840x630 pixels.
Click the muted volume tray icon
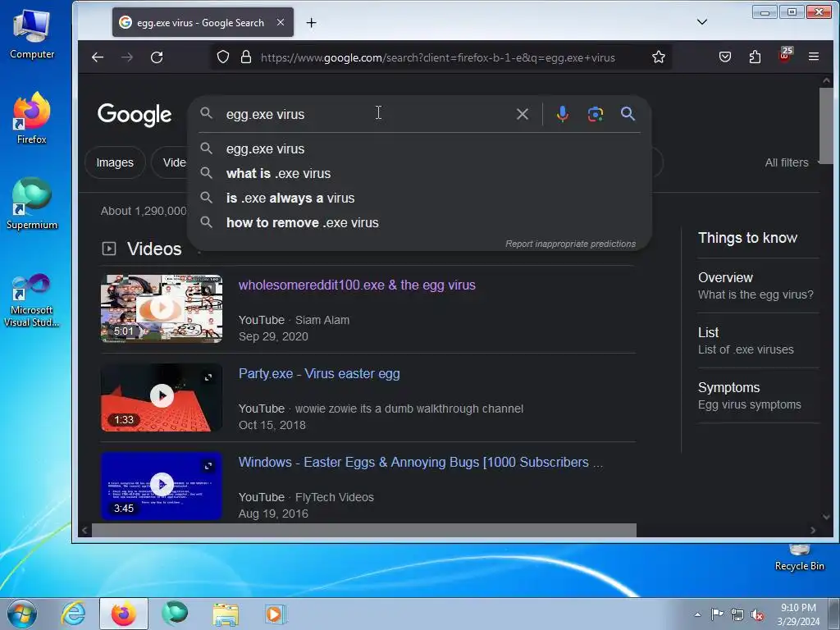coord(757,615)
